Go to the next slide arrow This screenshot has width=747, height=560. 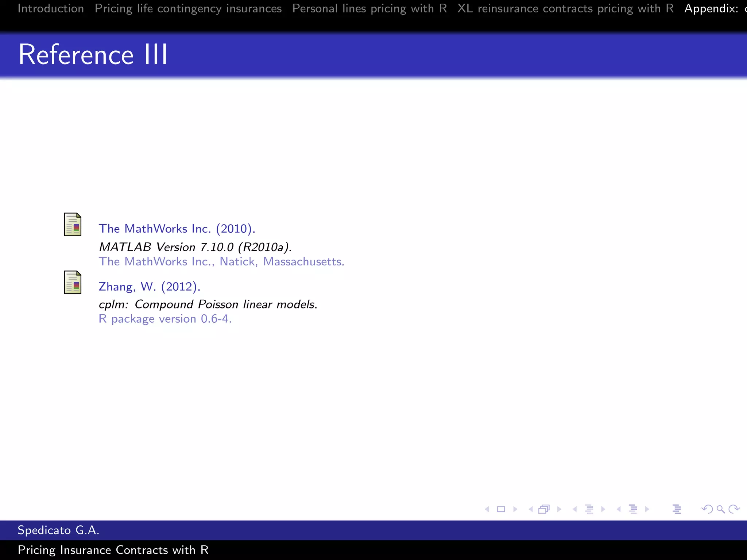[515, 509]
